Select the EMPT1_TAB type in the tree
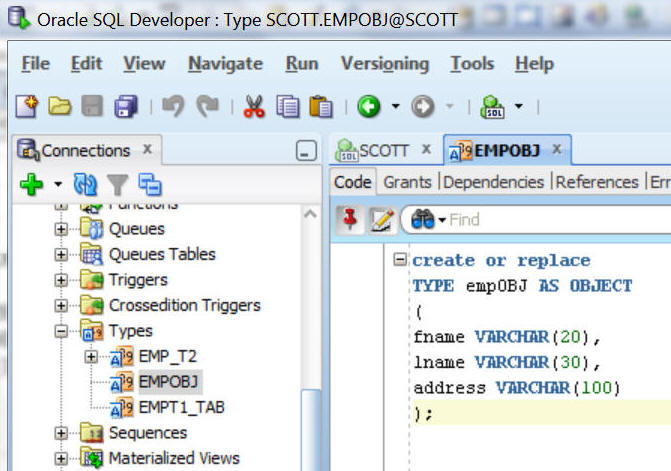 [x=181, y=407]
